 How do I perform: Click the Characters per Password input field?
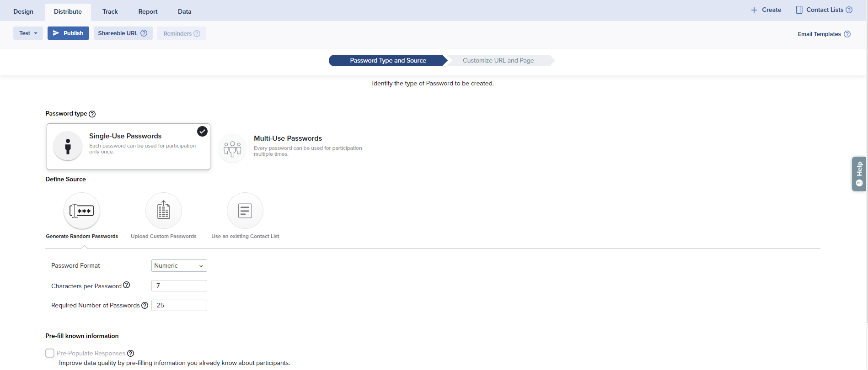(179, 286)
